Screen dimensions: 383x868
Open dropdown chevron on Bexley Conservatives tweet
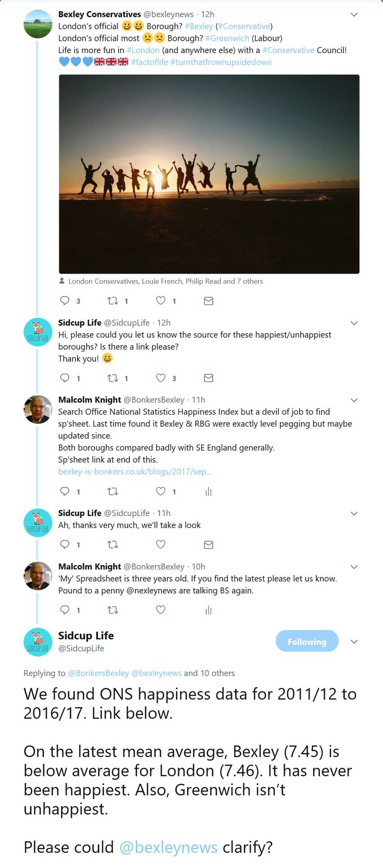[x=354, y=15]
